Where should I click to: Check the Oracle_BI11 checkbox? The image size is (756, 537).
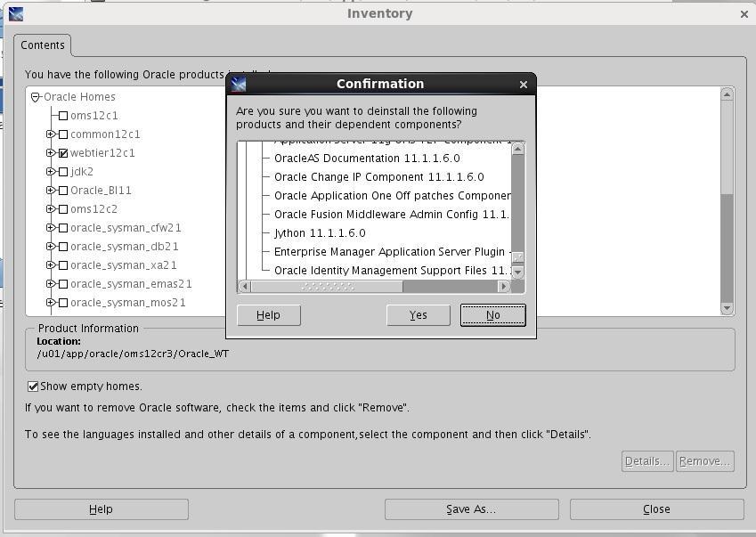coord(63,191)
